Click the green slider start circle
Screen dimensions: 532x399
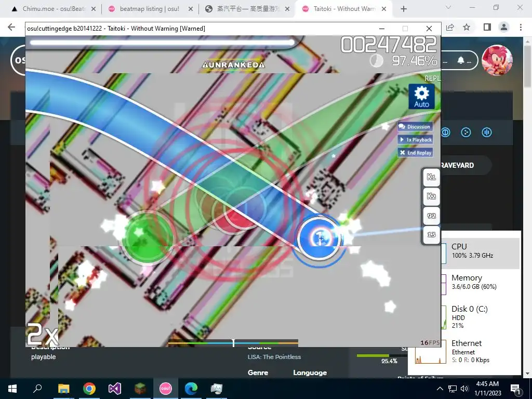(147, 237)
